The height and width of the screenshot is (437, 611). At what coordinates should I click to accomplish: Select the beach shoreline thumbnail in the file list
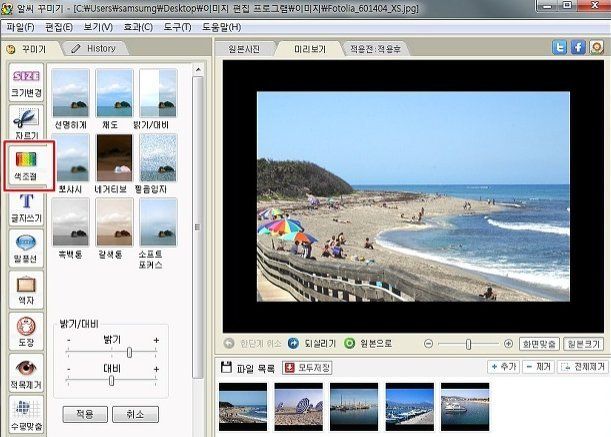(x=243, y=407)
